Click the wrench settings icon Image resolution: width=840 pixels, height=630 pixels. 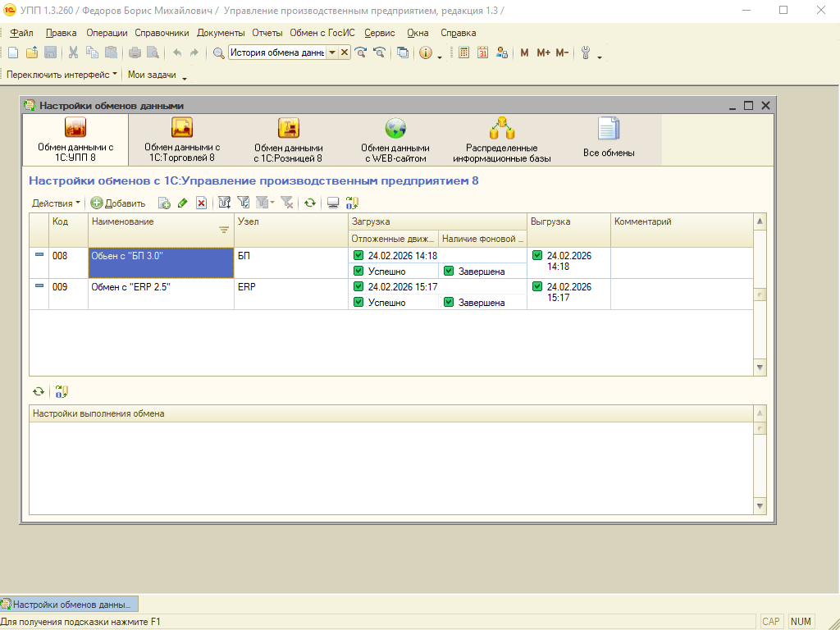tap(586, 52)
